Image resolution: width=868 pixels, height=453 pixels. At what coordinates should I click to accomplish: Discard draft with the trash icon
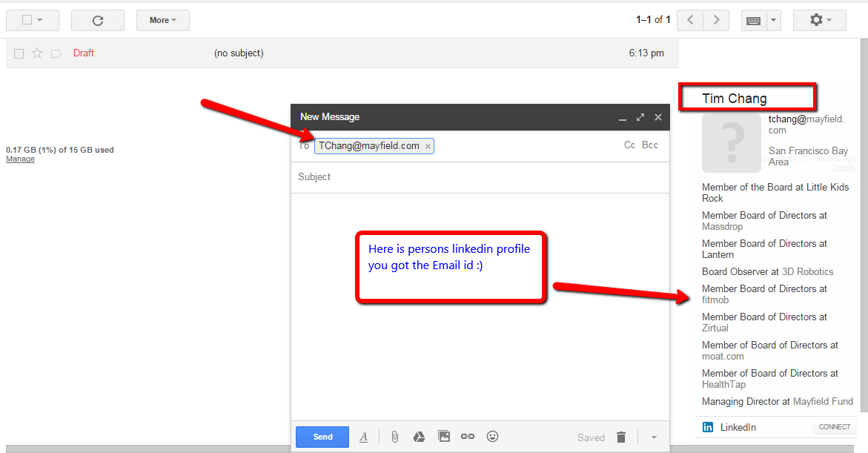coord(621,437)
